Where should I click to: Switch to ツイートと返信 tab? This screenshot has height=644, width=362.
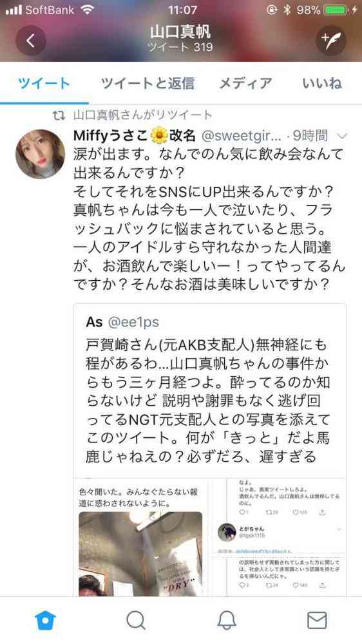click(148, 83)
